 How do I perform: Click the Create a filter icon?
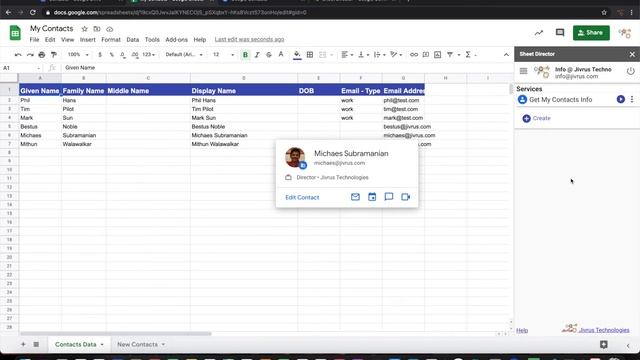[x=450, y=55]
